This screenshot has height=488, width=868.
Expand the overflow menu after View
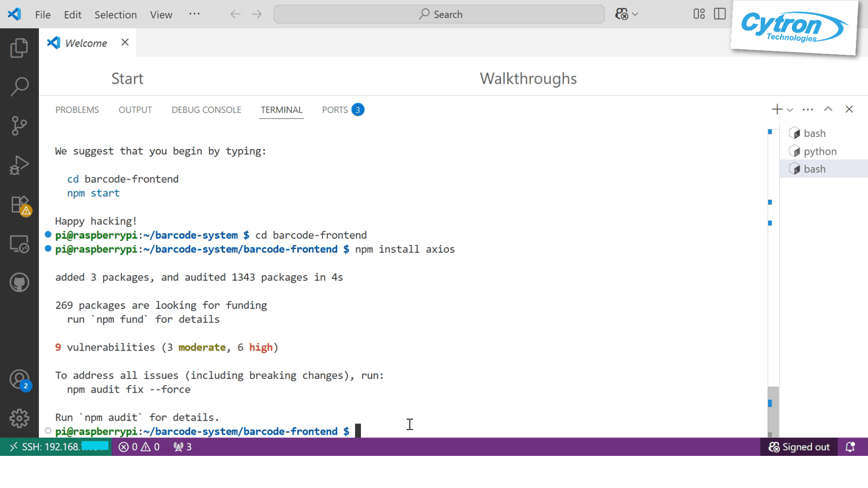[x=194, y=14]
